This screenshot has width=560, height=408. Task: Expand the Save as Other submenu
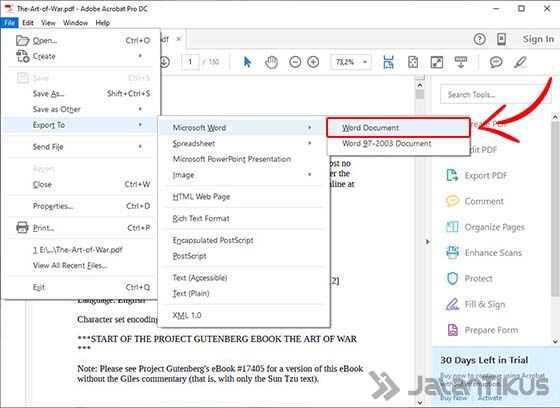81,109
